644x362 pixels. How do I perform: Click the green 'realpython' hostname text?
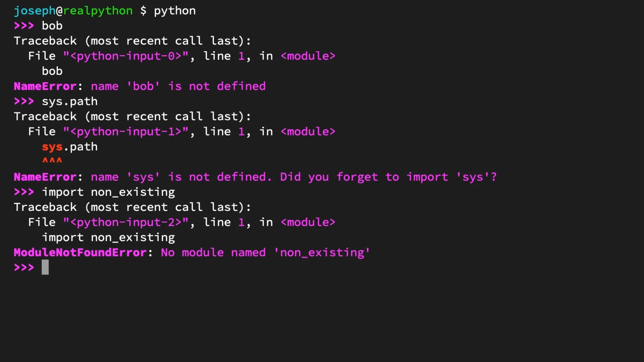coord(98,11)
